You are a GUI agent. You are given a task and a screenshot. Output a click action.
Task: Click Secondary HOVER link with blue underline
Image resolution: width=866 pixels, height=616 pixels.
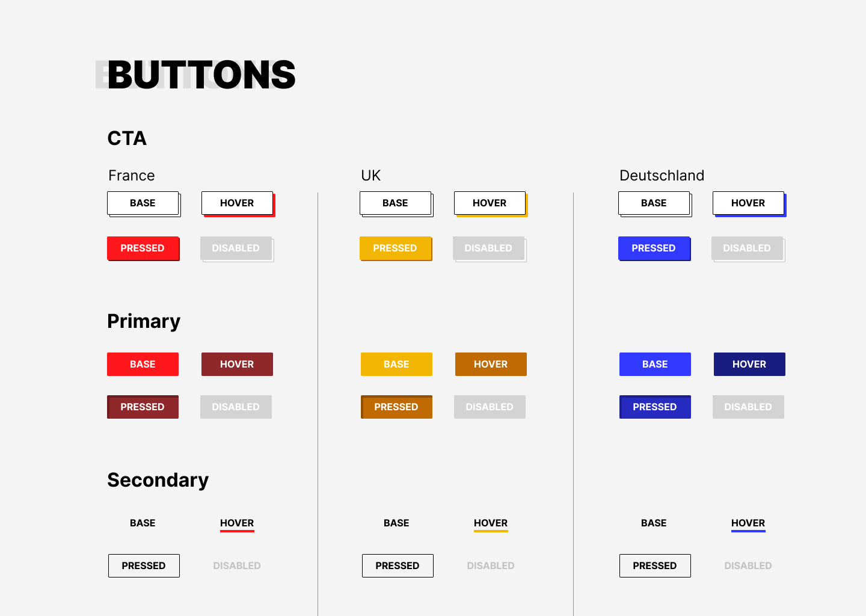tap(748, 523)
